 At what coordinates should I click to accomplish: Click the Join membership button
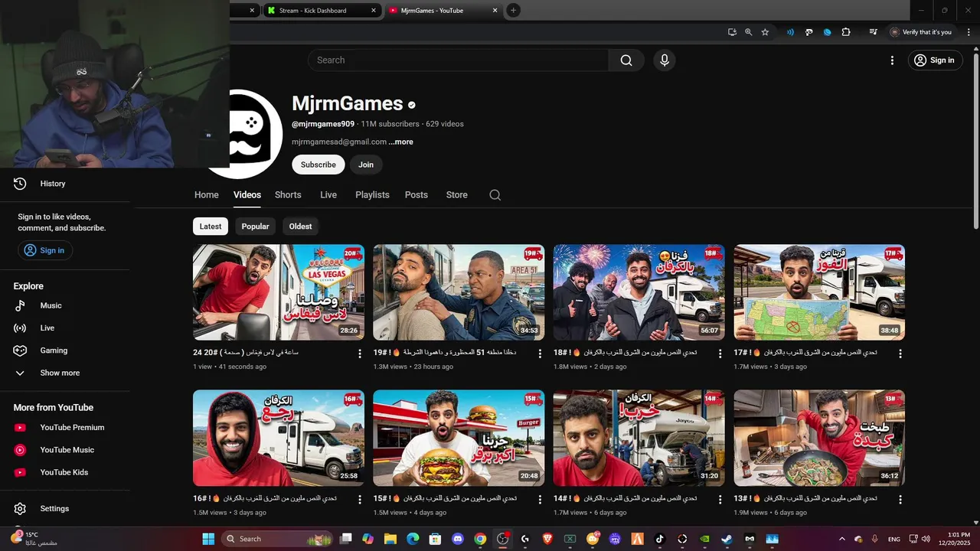tap(366, 165)
